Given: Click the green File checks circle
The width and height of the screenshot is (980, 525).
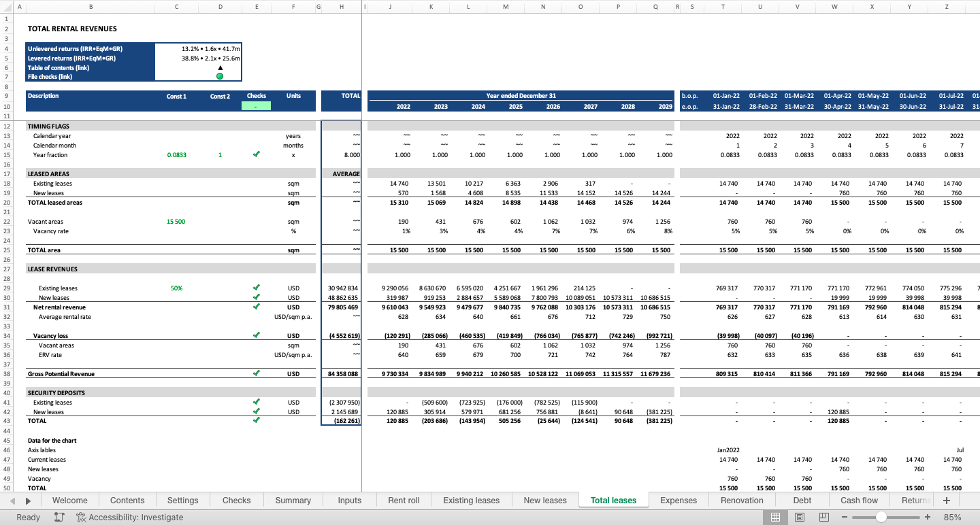Looking at the screenshot, I should pyautogui.click(x=220, y=76).
